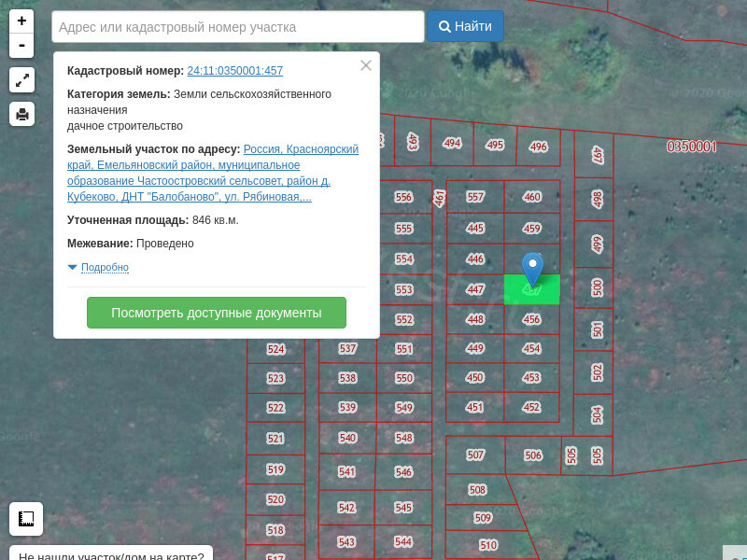The image size is (747, 560).
Task: Open the parcel address link
Action: pos(213,173)
